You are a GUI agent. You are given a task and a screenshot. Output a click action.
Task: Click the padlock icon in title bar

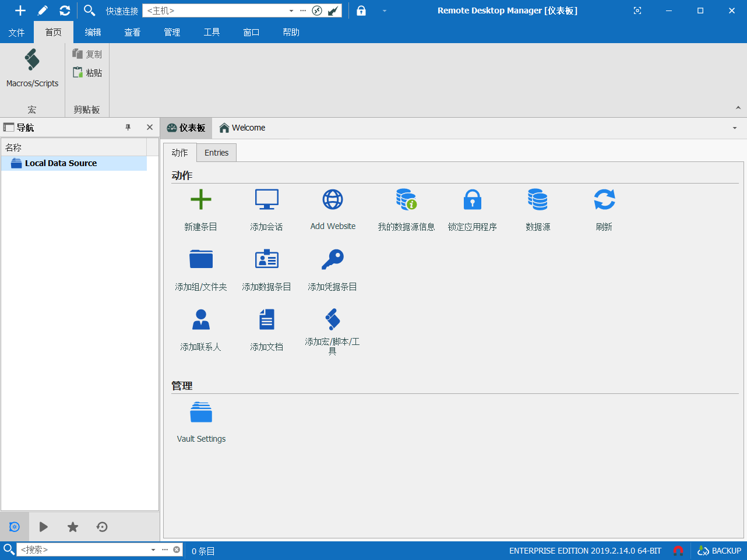click(361, 10)
